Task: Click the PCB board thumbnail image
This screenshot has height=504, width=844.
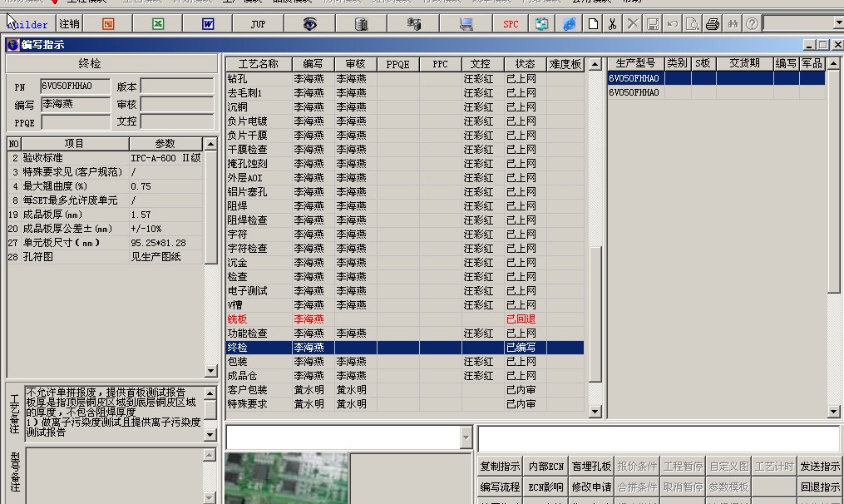Action: 286,478
